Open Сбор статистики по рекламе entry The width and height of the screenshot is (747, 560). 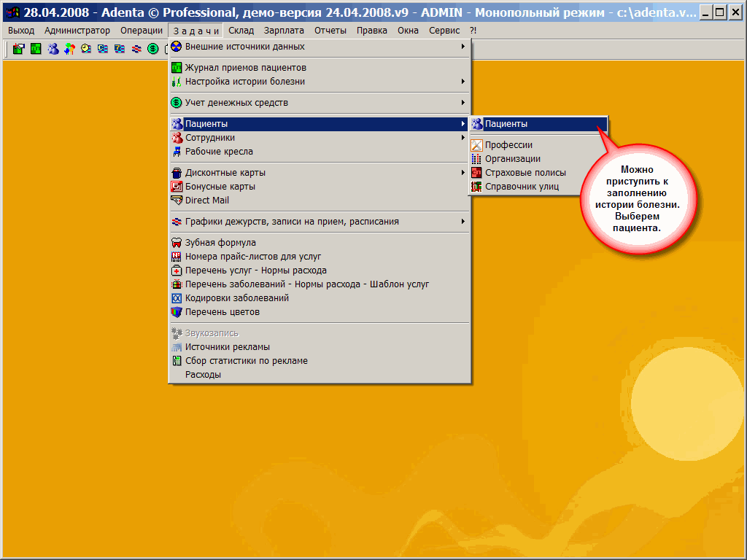[x=246, y=361]
